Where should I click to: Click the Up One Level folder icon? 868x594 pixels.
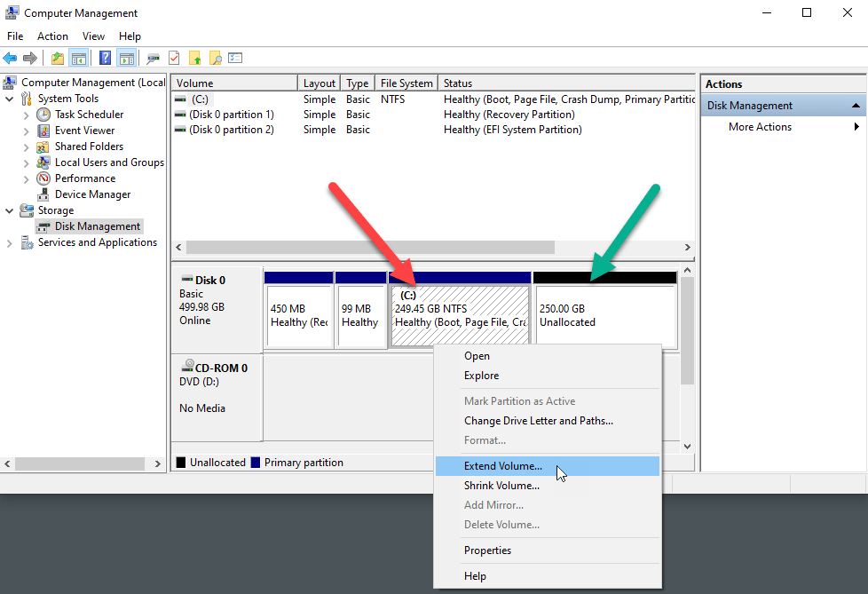(58, 59)
